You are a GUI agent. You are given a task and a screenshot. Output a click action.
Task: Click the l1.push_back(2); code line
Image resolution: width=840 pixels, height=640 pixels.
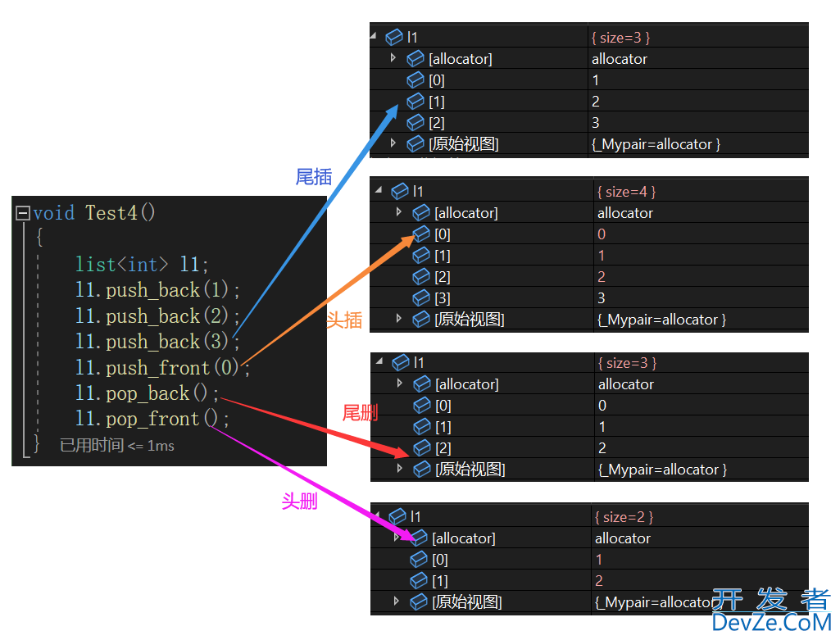[x=157, y=316]
